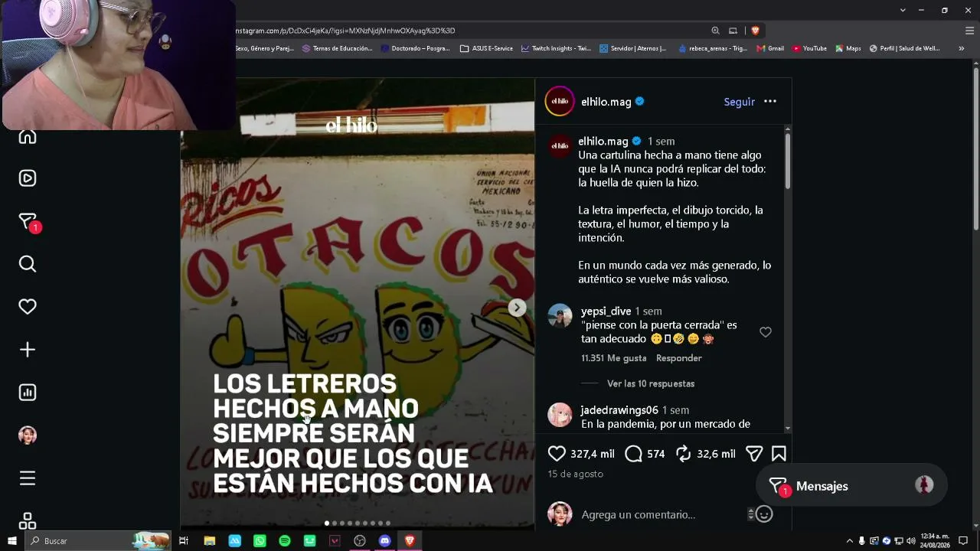Go to Instagram Home in sidebar
The image size is (980, 551).
point(28,137)
